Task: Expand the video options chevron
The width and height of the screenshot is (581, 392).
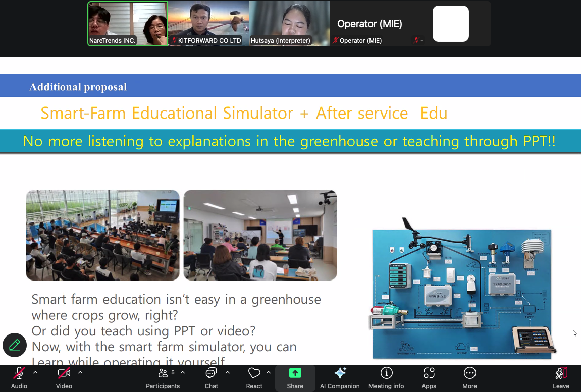Action: click(x=80, y=373)
